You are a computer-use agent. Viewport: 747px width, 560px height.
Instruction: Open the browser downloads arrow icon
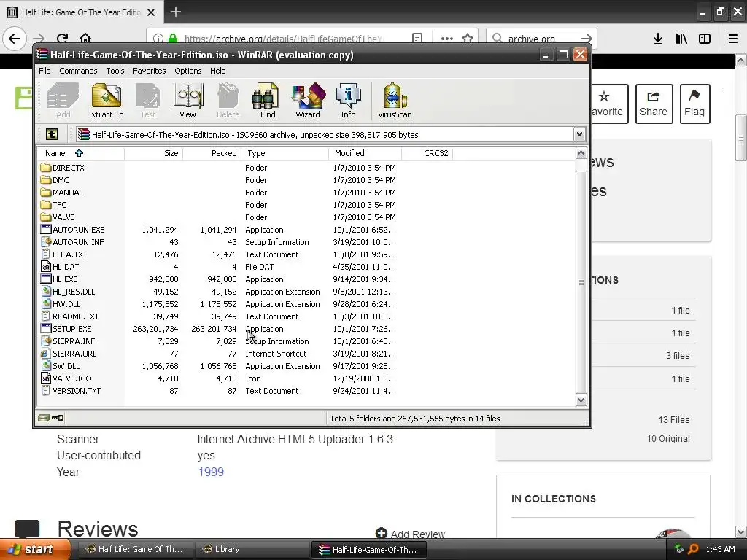658,39
